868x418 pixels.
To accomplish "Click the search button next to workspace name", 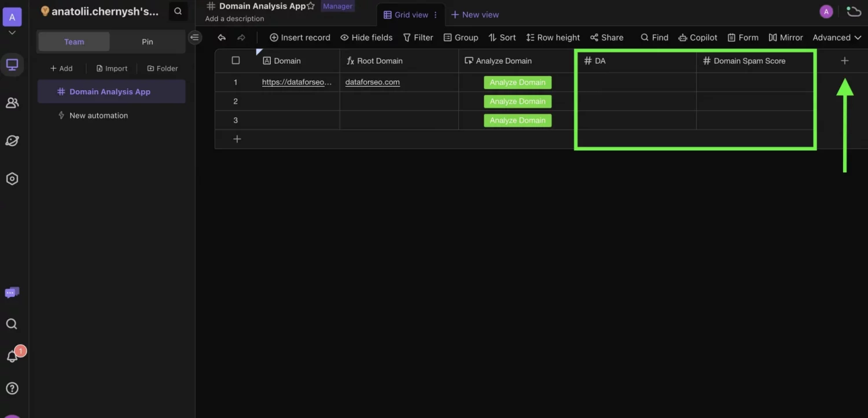I will pyautogui.click(x=178, y=11).
